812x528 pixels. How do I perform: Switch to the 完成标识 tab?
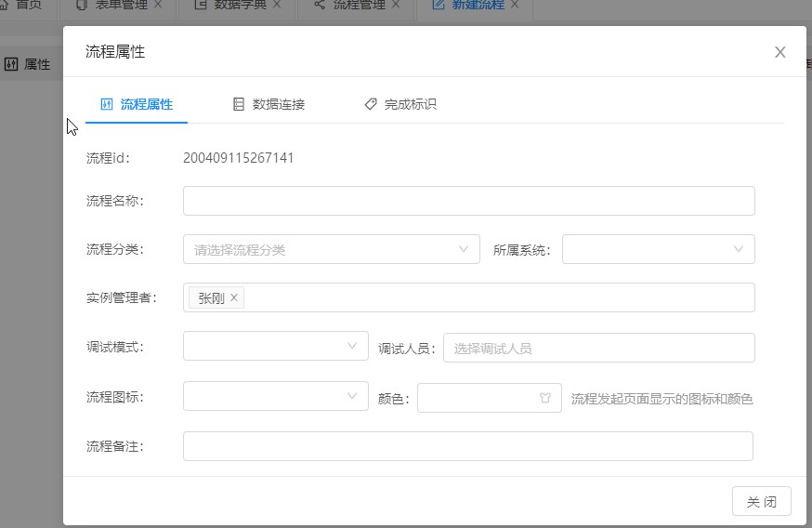(x=400, y=104)
